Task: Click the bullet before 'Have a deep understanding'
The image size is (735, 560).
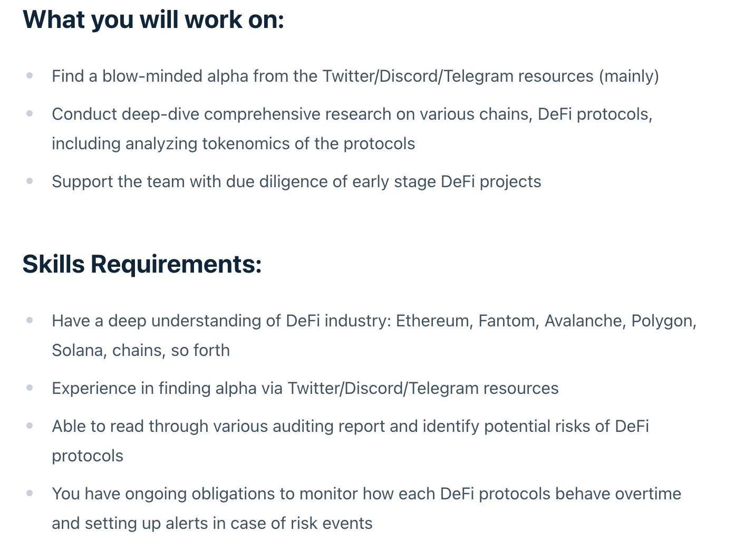Action: pos(30,320)
